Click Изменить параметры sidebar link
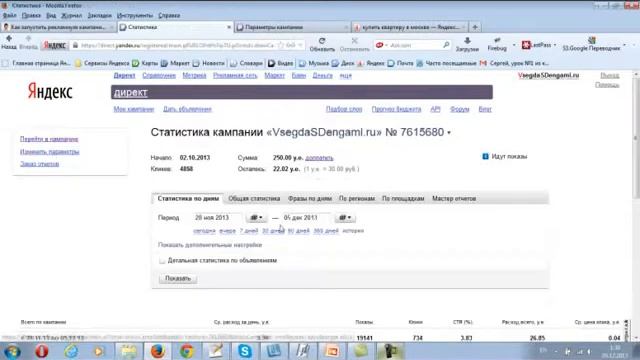The image size is (640, 360). 49,152
